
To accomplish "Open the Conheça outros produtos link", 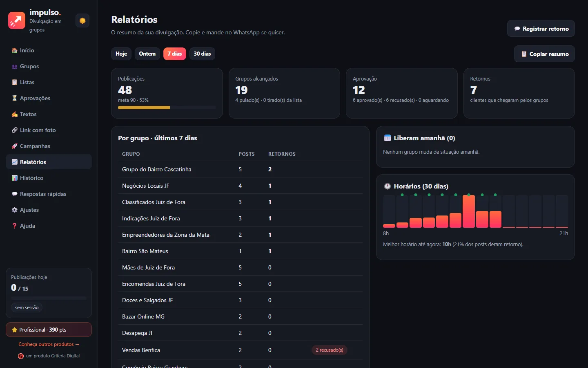I will pyautogui.click(x=49, y=344).
